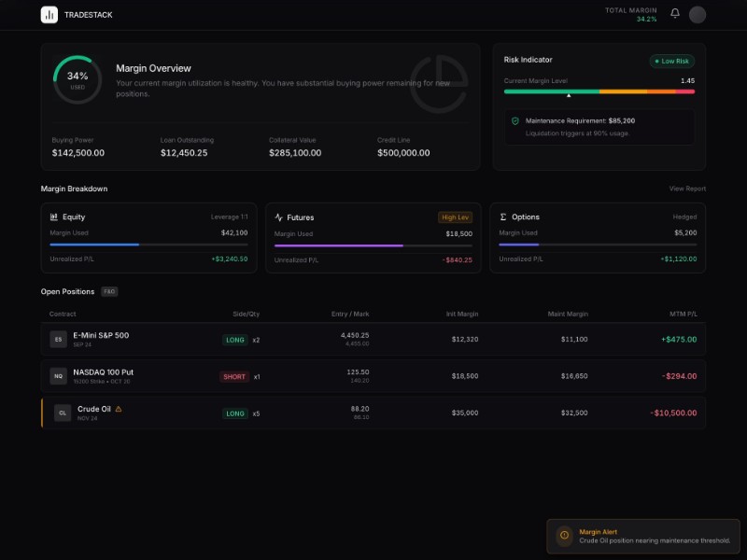Toggle the High Lev badge on Futures
Screen dimensions: 747x560
455,217
